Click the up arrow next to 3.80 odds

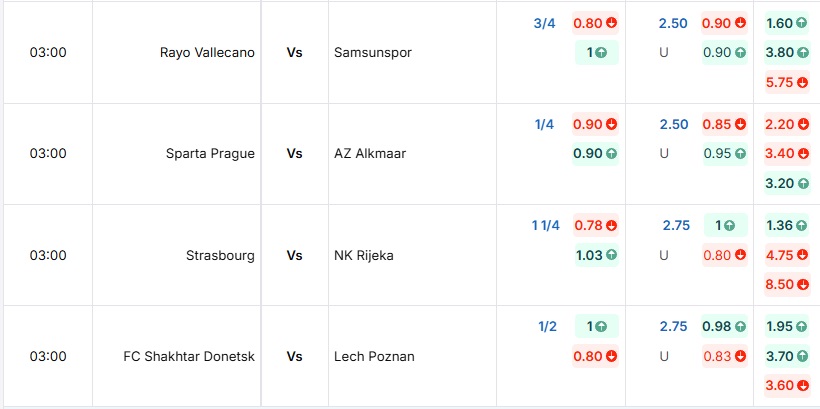[802, 53]
